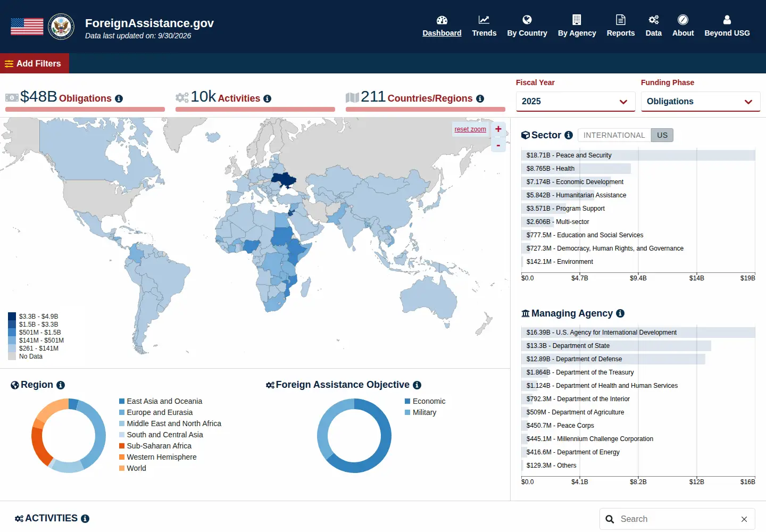Open info icon next to Activities count

pos(267,99)
